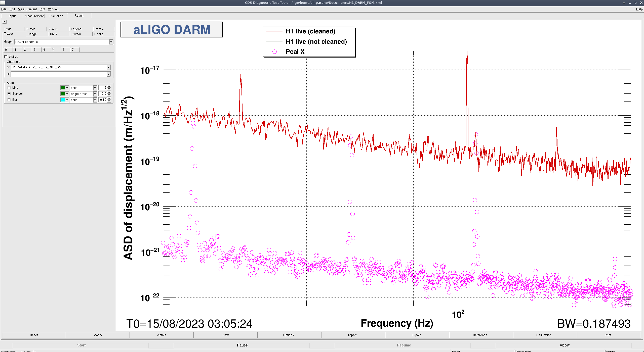Open the File menu
Image resolution: width=644 pixels, height=352 pixels.
[4, 9]
